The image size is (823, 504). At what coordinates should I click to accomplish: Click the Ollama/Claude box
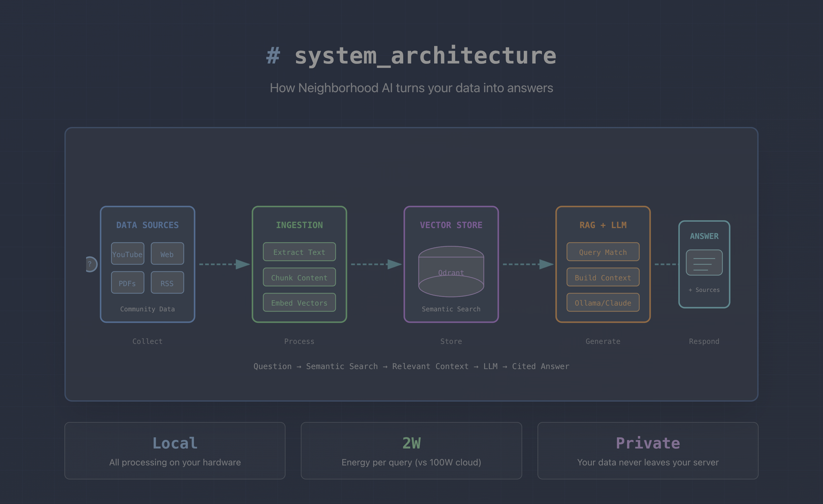pos(603,303)
